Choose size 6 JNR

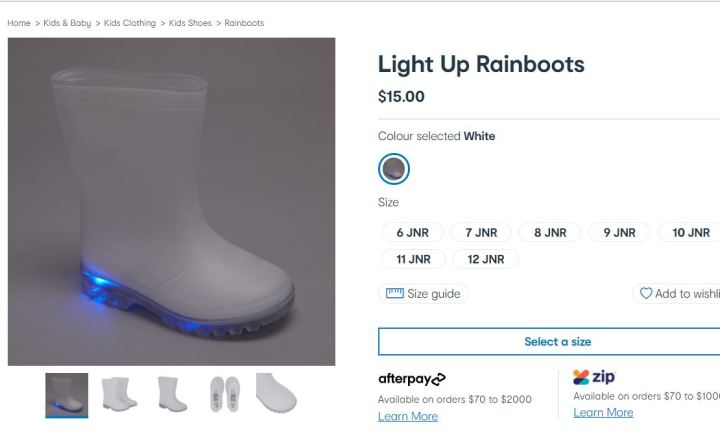click(412, 232)
